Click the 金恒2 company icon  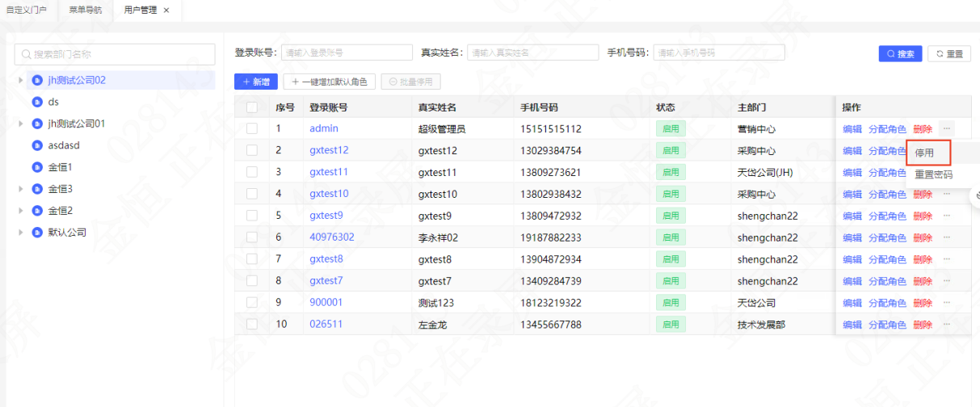pyautogui.click(x=36, y=211)
